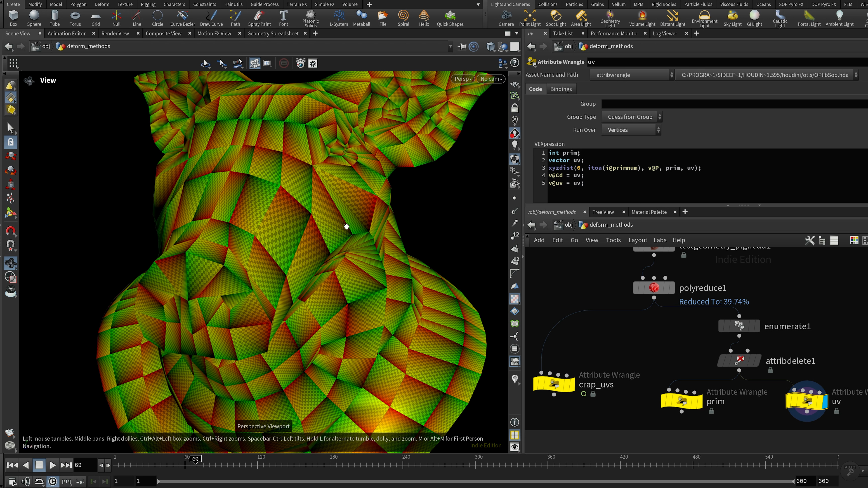Viewport: 868px width, 488px height.
Task: Toggle display flag on uv node
Action: click(x=825, y=402)
